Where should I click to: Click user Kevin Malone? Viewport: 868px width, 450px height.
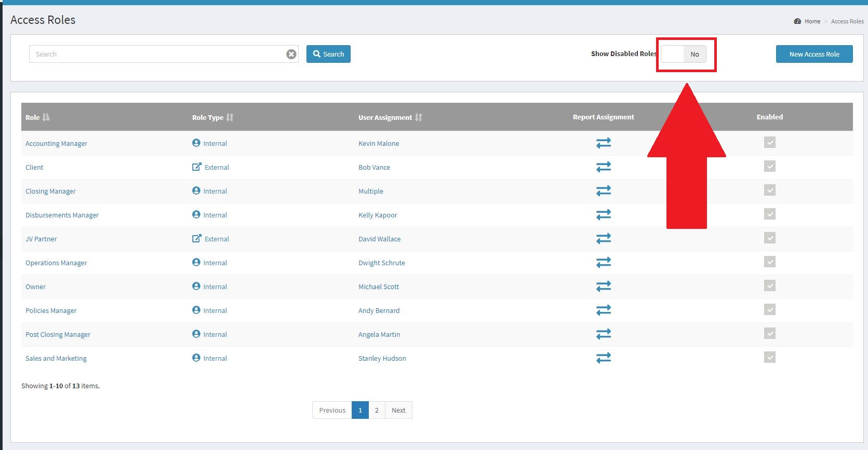click(x=379, y=143)
